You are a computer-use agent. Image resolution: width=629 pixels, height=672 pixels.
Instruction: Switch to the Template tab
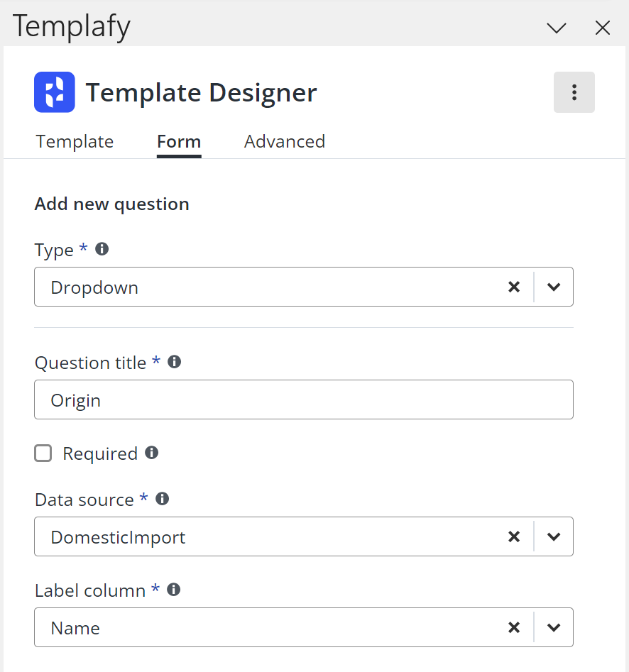(x=75, y=141)
